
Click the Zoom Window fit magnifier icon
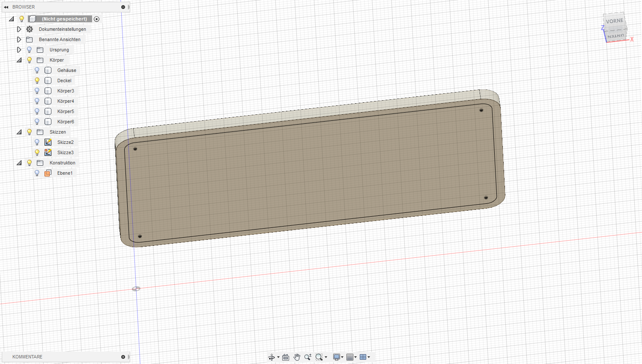tap(319, 357)
